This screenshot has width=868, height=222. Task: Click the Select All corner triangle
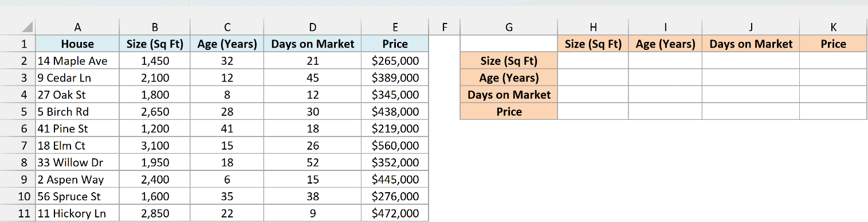(28, 26)
